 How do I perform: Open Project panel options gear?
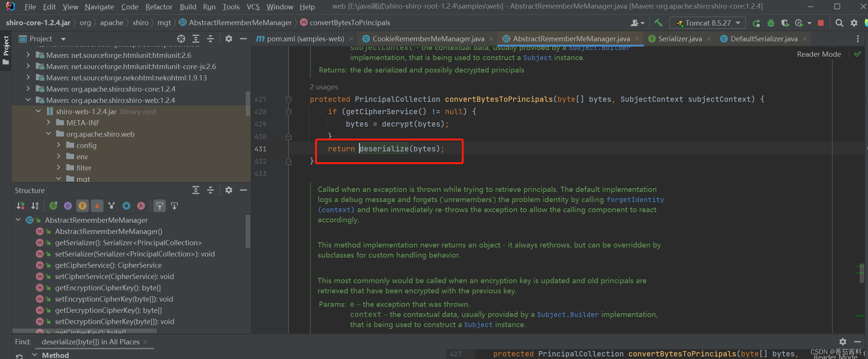point(229,39)
